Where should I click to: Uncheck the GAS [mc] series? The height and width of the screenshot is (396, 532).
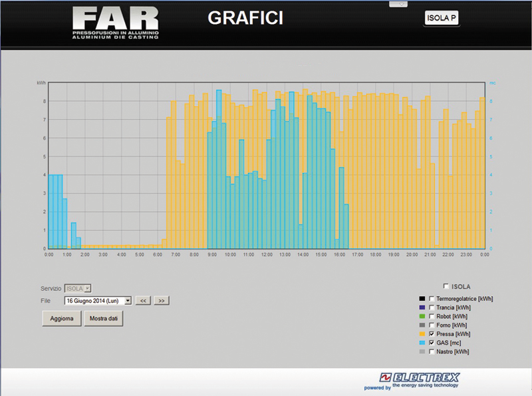[x=432, y=342]
